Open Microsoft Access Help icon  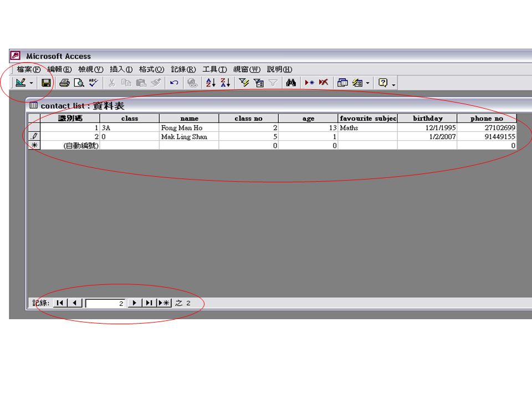click(x=383, y=83)
